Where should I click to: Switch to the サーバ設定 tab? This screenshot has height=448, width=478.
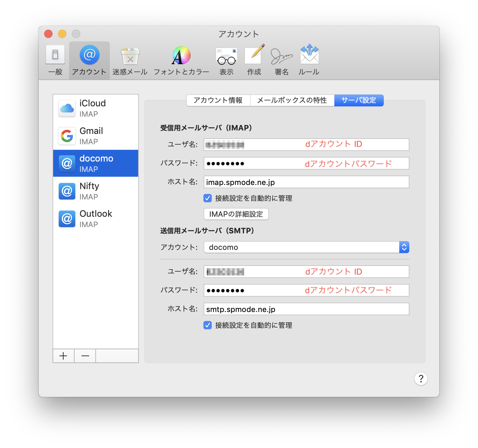pyautogui.click(x=359, y=100)
